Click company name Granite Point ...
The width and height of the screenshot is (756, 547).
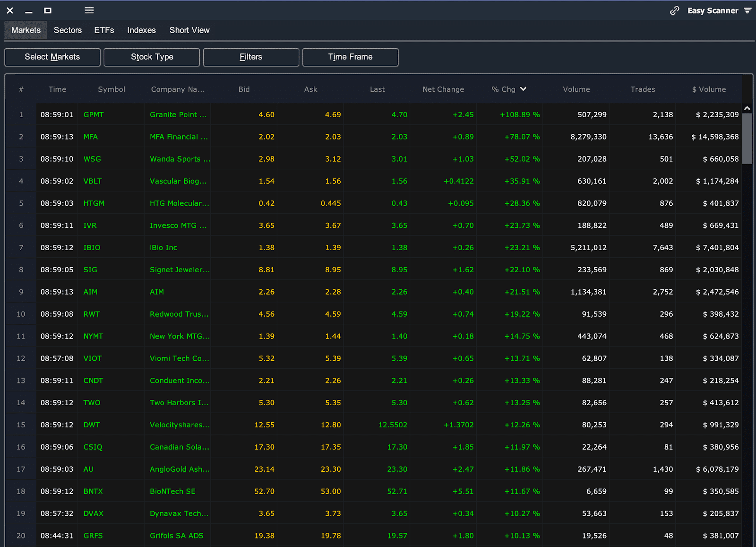point(178,115)
